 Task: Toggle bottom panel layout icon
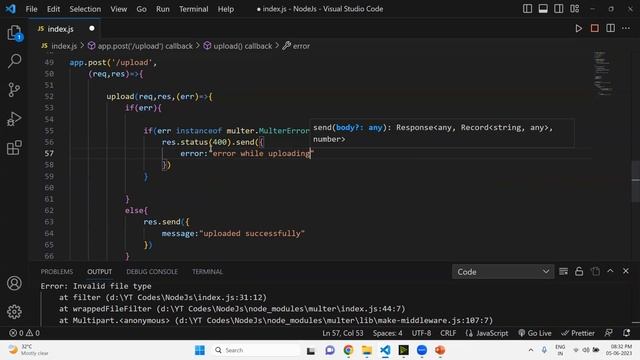coord(543,9)
